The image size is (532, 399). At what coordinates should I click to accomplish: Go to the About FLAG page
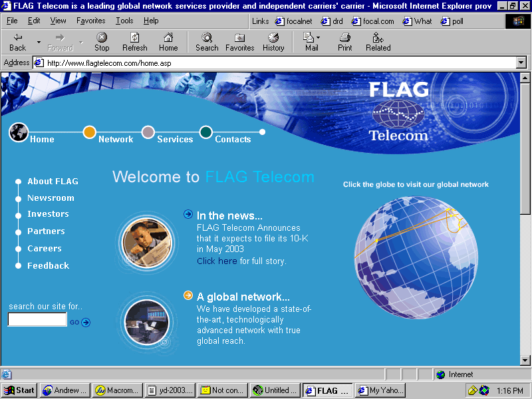point(53,182)
